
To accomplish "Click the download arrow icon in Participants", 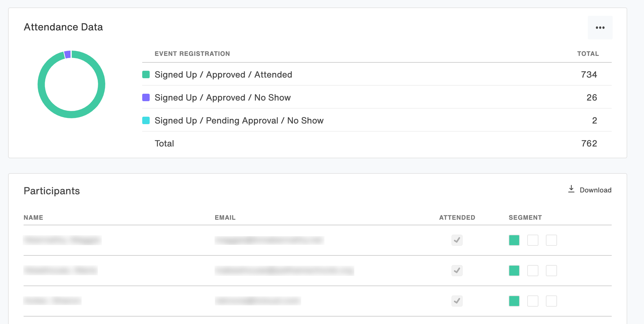I will [571, 189].
